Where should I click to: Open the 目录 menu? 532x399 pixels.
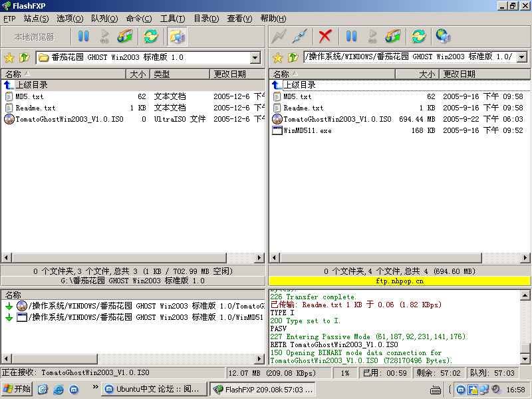click(206, 19)
